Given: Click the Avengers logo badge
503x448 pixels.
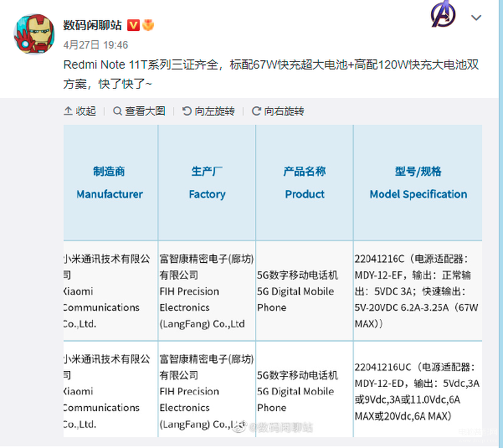Looking at the screenshot, I should 443,14.
